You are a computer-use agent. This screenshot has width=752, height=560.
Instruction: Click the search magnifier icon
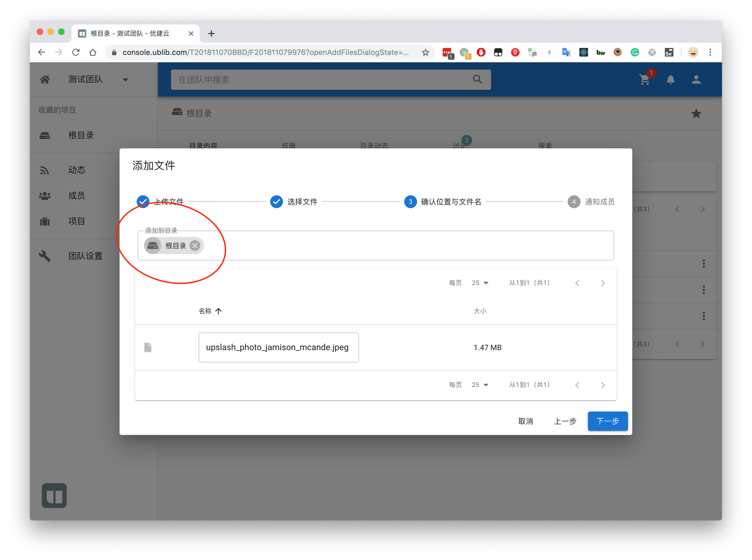click(x=478, y=79)
